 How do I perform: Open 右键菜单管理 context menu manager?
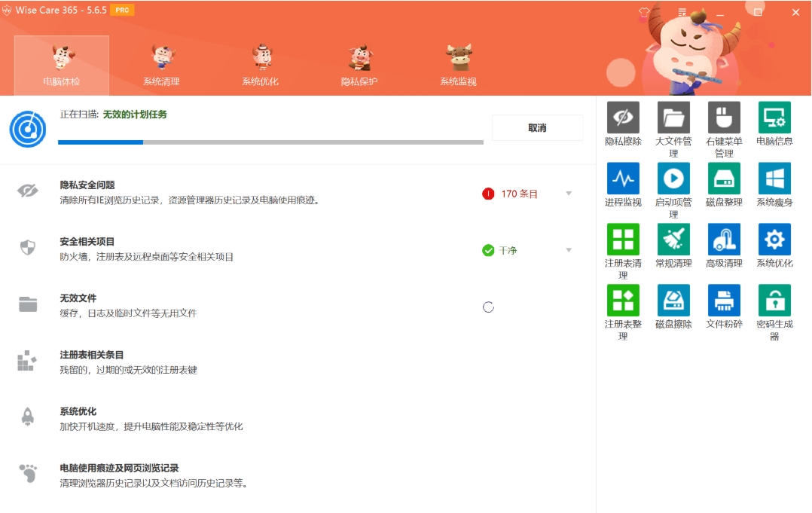pos(724,118)
